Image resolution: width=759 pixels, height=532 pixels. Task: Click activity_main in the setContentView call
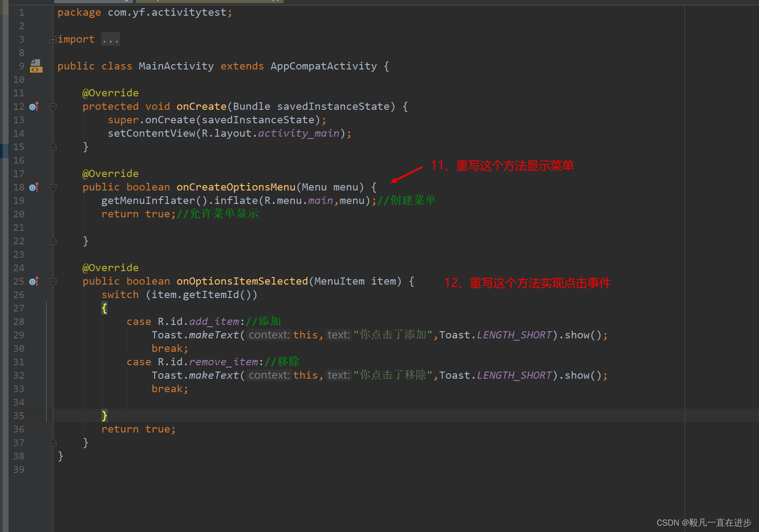(x=299, y=134)
